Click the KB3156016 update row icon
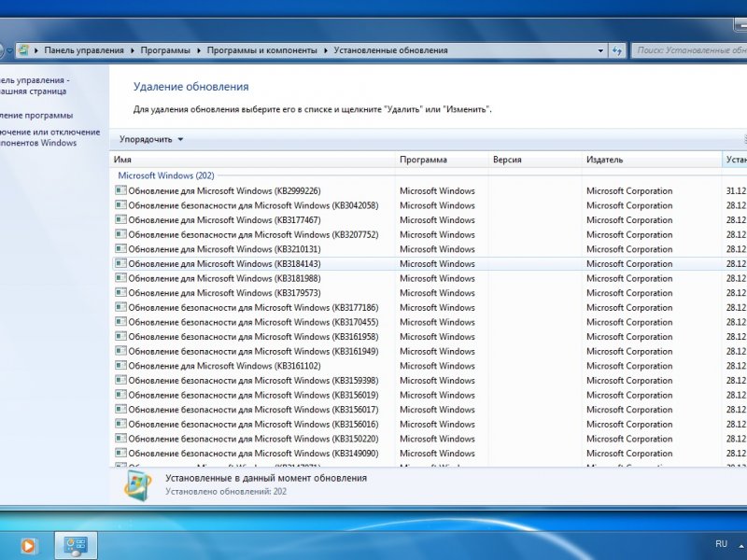747x560 pixels. 121,424
